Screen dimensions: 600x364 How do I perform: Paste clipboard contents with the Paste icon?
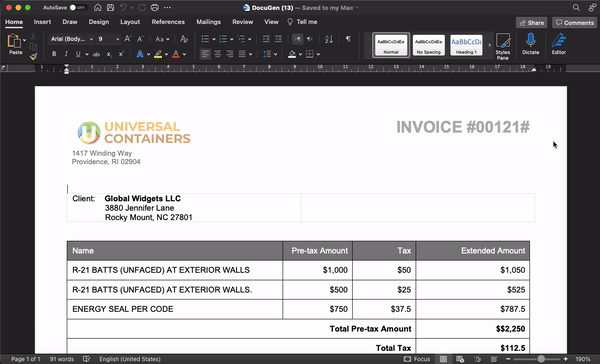[x=14, y=41]
